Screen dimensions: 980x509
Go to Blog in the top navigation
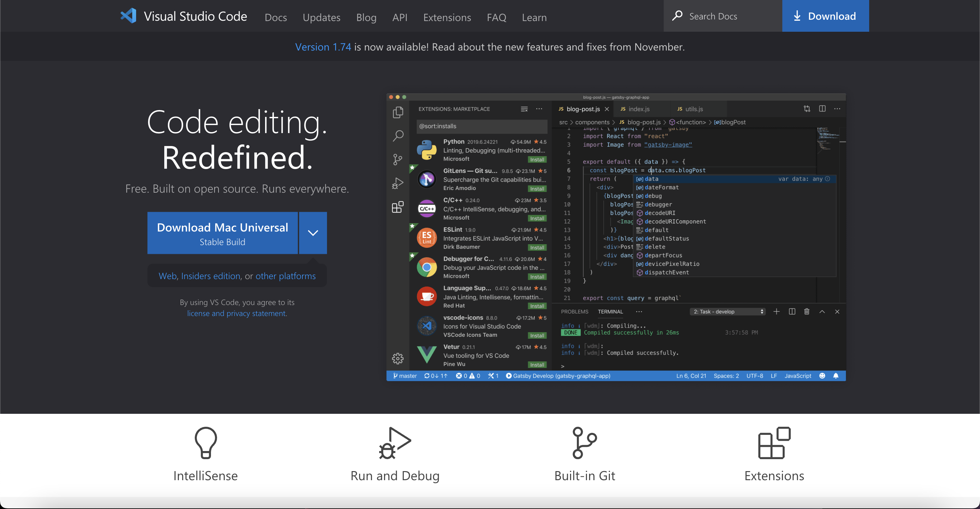[x=366, y=17]
